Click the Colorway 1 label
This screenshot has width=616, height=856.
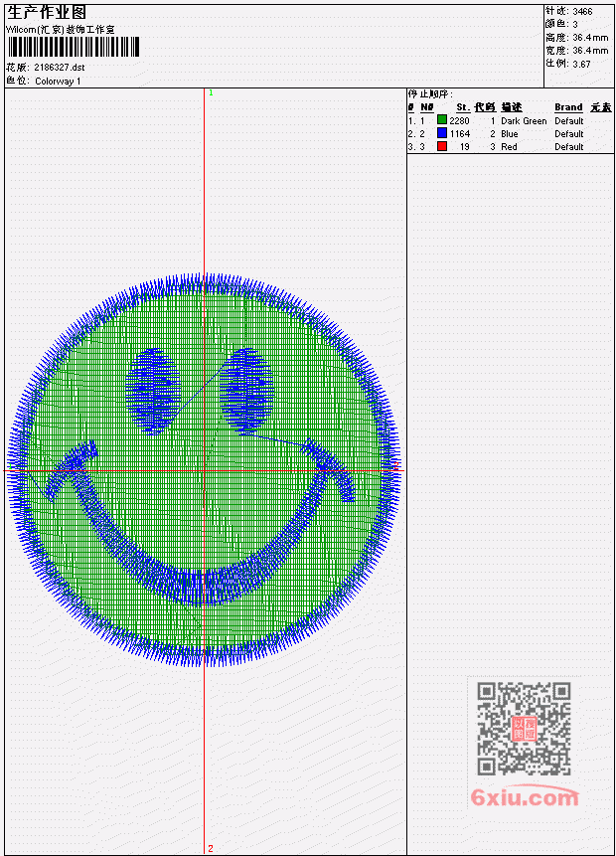pyautogui.click(x=58, y=82)
